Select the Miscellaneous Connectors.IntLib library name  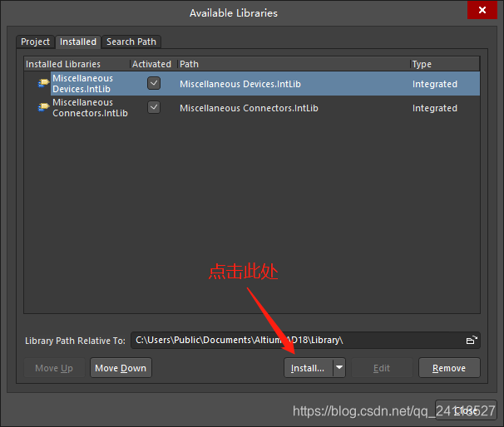[x=91, y=107]
